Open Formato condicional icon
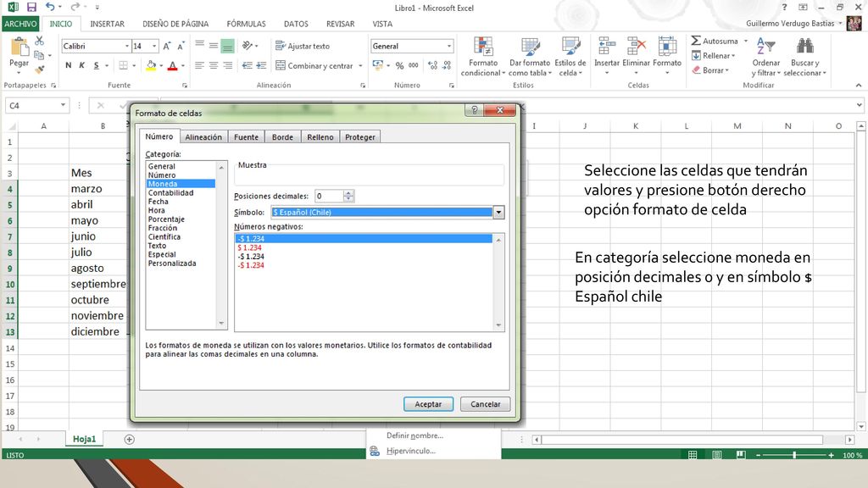This screenshot has height=488, width=868. (483, 47)
